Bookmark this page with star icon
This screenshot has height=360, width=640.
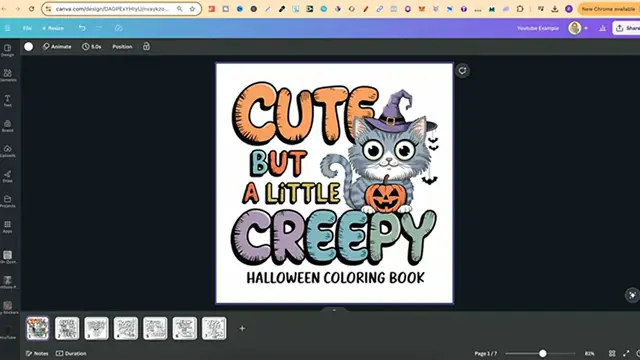coord(192,9)
